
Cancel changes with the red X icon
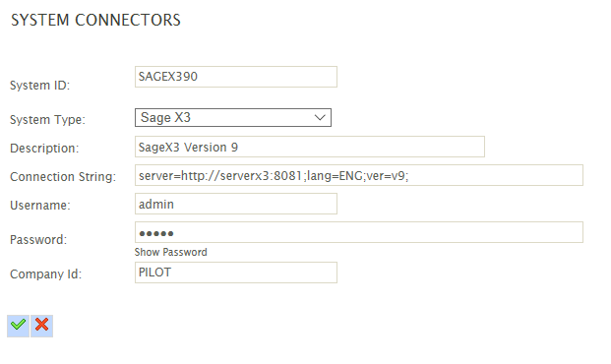coord(41,326)
